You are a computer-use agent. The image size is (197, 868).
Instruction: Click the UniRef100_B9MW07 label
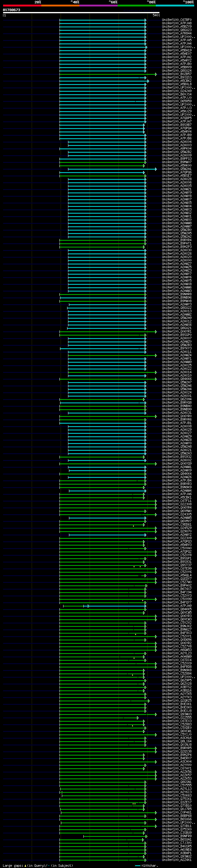[x=177, y=162]
